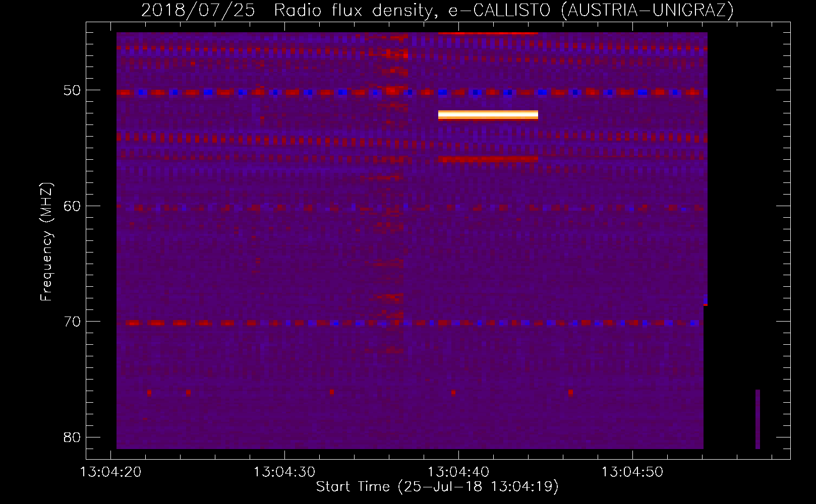Click the 80 frequency tick label
The height and width of the screenshot is (504, 816).
click(x=72, y=437)
